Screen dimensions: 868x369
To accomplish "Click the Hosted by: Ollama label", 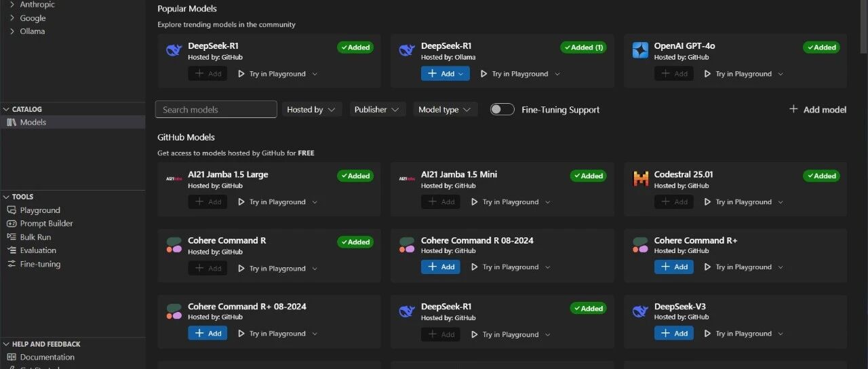I will coord(448,58).
